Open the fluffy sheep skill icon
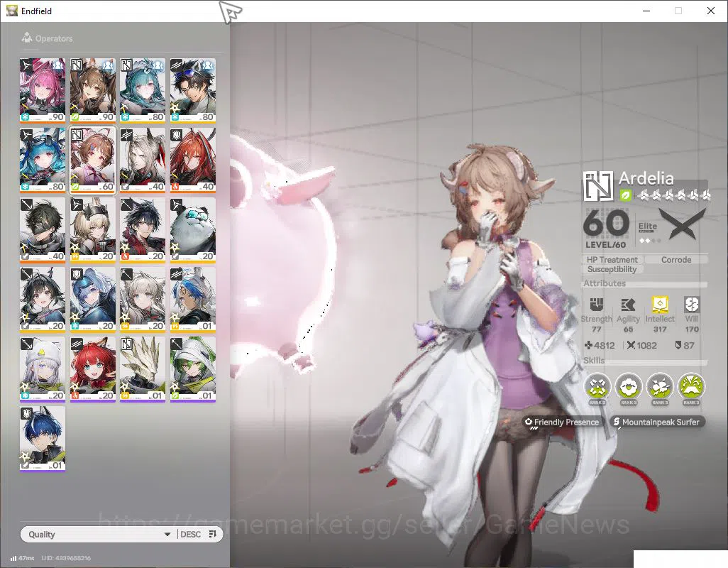The width and height of the screenshot is (728, 568). [629, 387]
